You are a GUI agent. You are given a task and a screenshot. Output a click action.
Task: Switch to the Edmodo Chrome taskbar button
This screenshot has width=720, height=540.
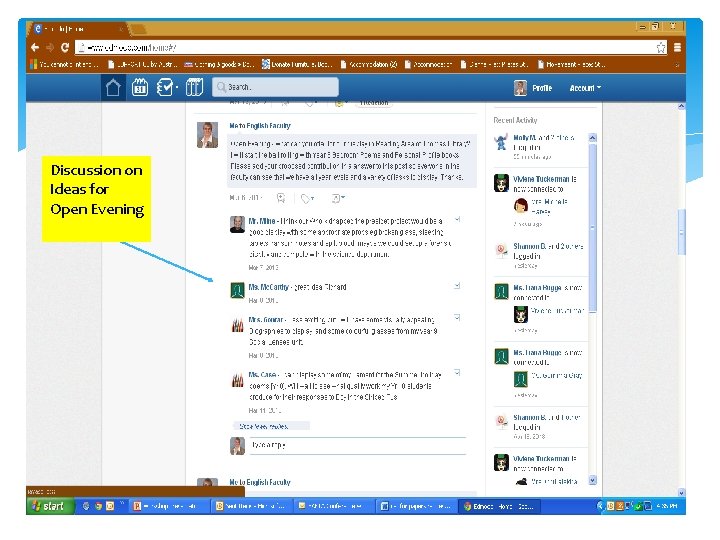pos(499,506)
